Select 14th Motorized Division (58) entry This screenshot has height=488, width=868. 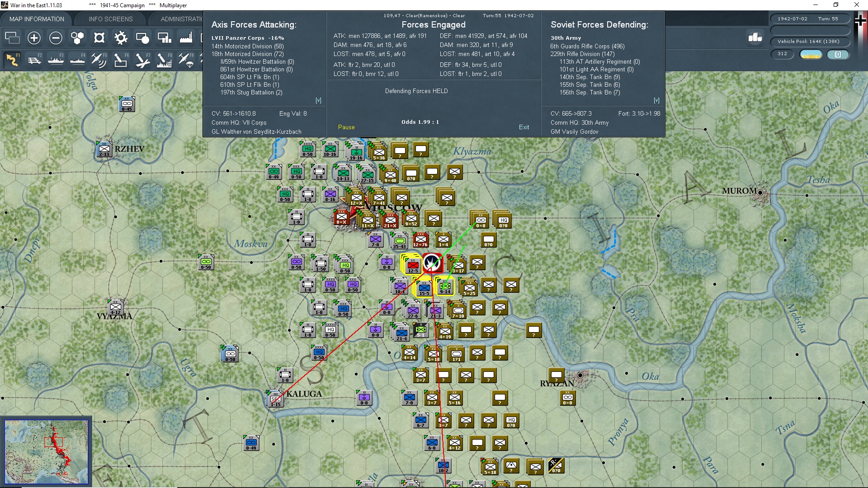(x=248, y=46)
